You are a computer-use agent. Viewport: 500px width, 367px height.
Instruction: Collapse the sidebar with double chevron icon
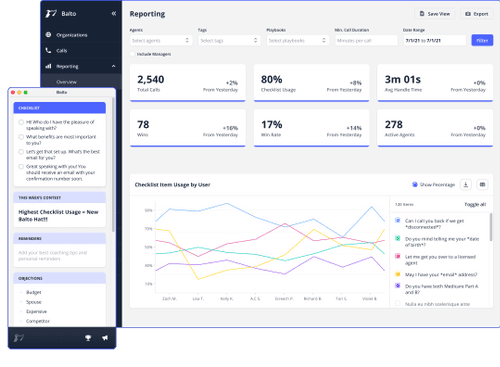pos(114,13)
